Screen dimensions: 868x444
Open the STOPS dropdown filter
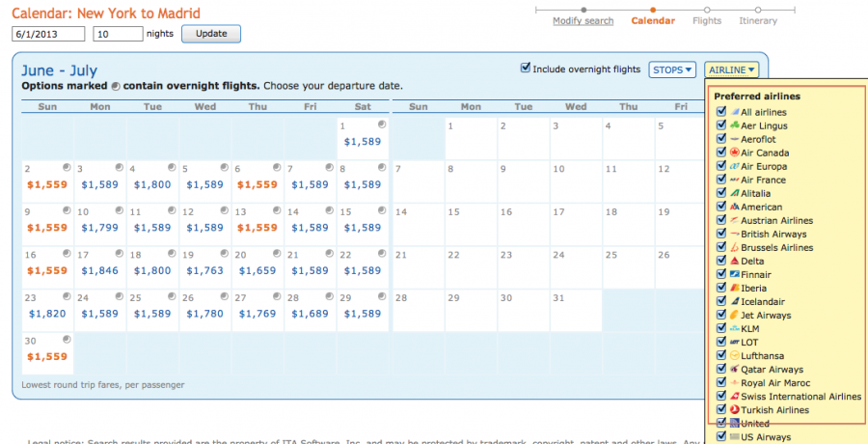(672, 69)
